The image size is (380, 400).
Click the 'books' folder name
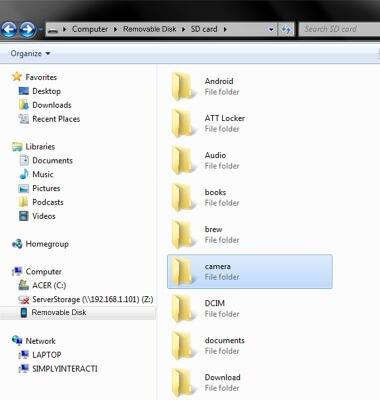click(x=215, y=192)
